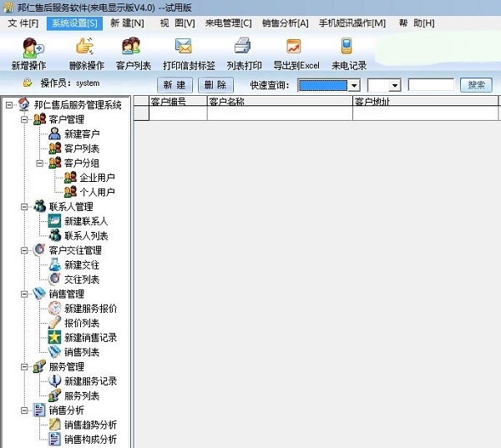The height and width of the screenshot is (448, 501).
Task: Click the 打印信封标签 envelope icon
Action: pos(184,46)
